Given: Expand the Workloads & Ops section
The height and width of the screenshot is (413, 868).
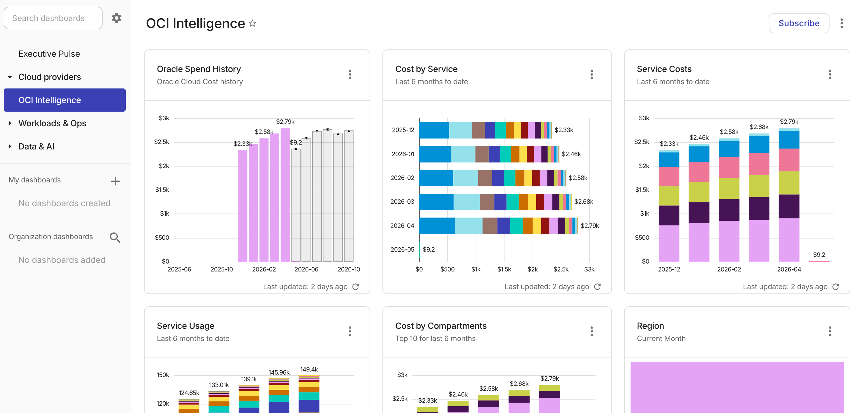Looking at the screenshot, I should tap(10, 123).
